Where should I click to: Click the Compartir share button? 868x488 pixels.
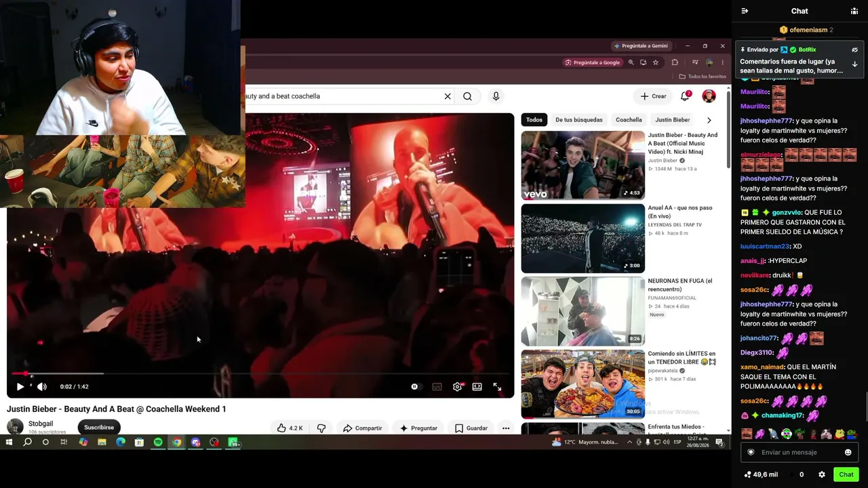pos(363,428)
